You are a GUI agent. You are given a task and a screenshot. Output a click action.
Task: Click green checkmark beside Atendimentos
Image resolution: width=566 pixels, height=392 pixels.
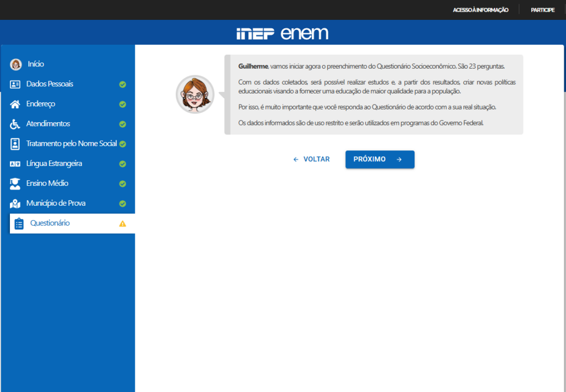(x=123, y=124)
